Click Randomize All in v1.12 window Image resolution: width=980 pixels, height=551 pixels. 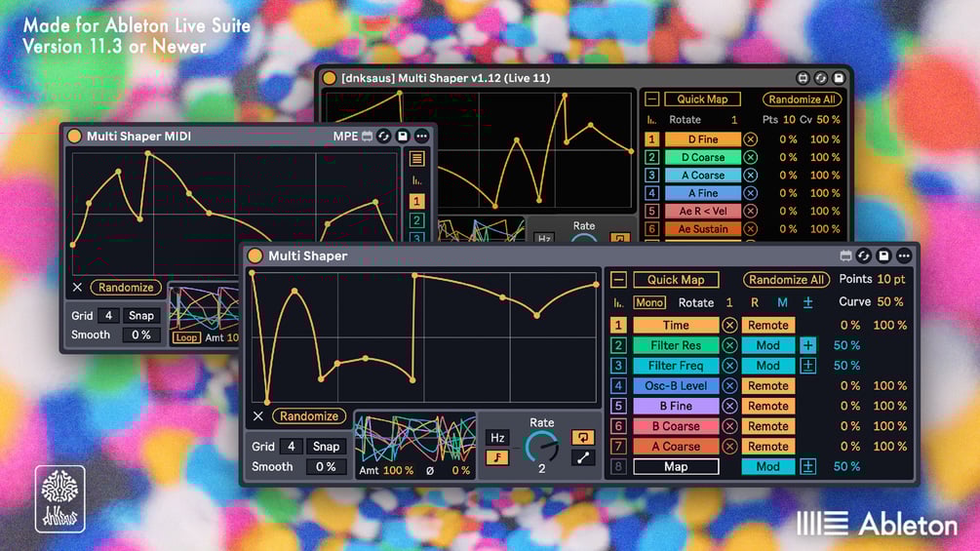[802, 98]
